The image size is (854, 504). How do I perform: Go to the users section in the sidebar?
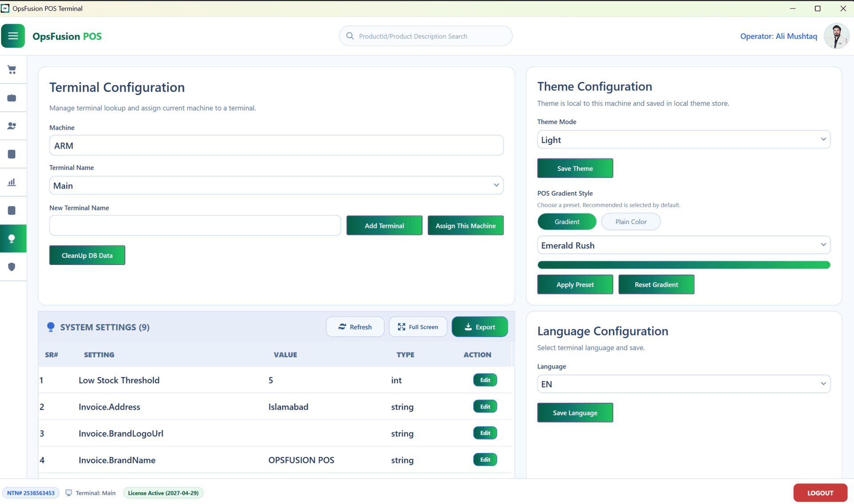(x=12, y=126)
